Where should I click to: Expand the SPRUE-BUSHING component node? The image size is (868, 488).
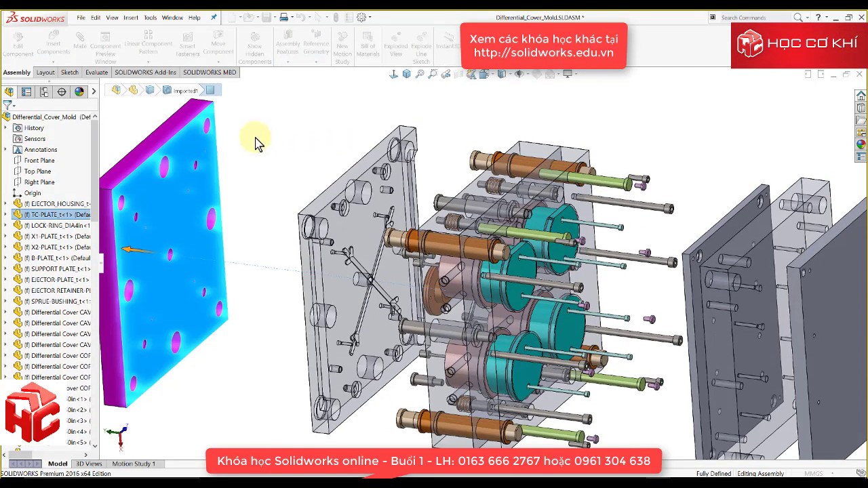pos(6,302)
